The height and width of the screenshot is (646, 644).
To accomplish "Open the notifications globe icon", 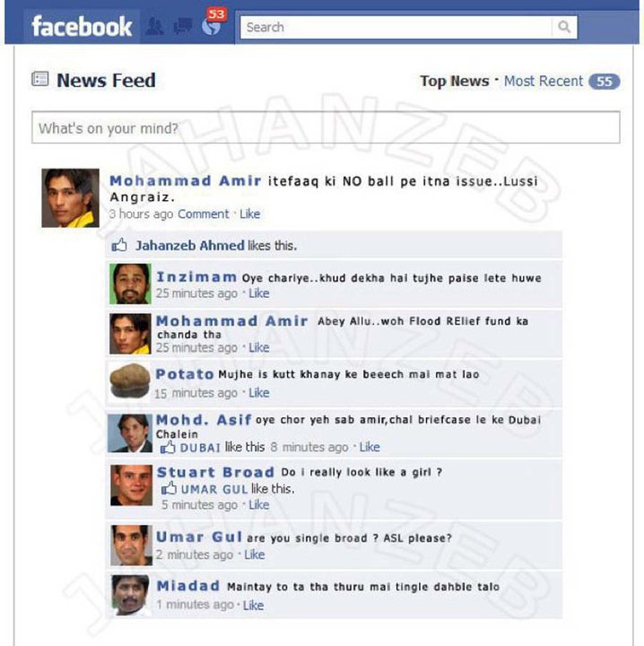I will pyautogui.click(x=212, y=27).
